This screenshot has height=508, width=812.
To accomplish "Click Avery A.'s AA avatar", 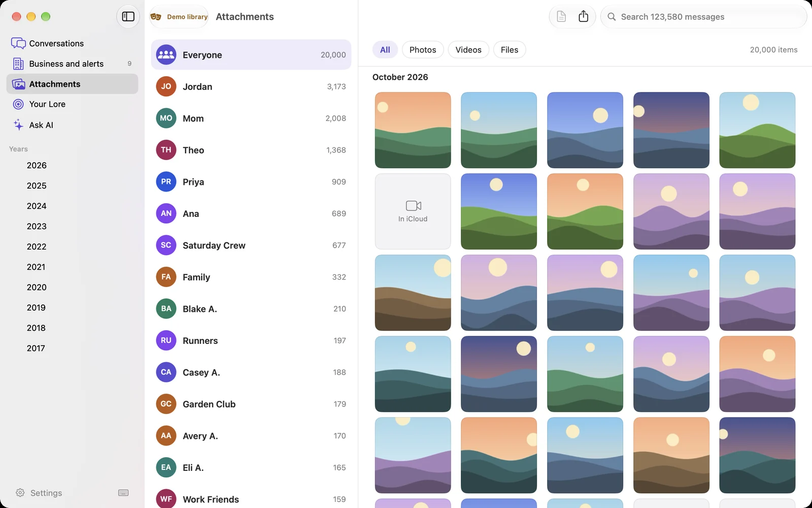I will point(166,436).
